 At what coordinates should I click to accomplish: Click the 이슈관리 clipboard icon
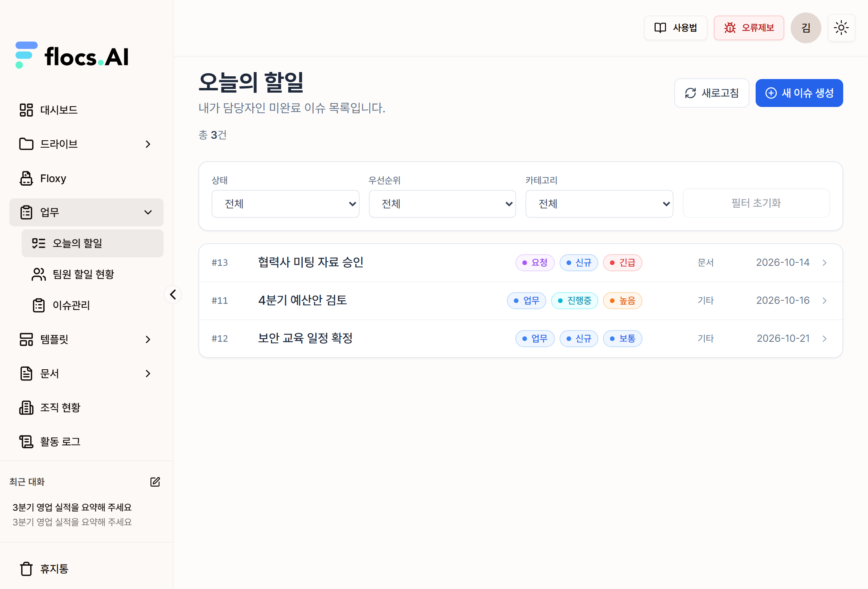(x=39, y=305)
